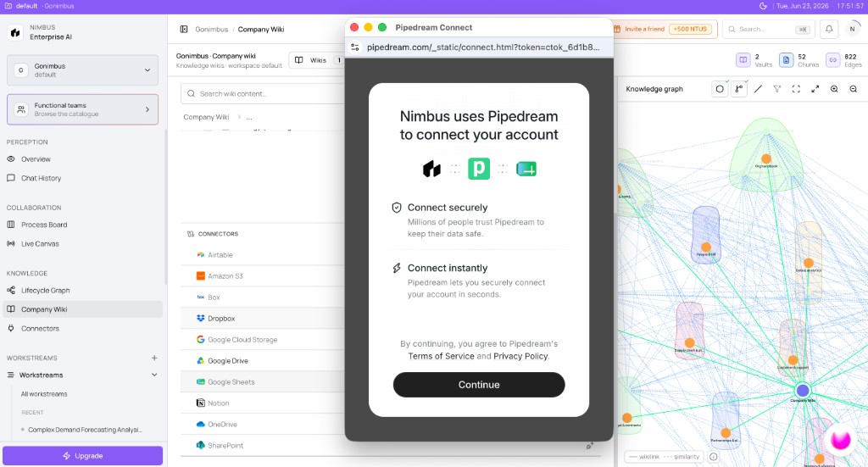Collapse the Workstreams section chevron
The width and height of the screenshot is (868, 467).
(154, 375)
